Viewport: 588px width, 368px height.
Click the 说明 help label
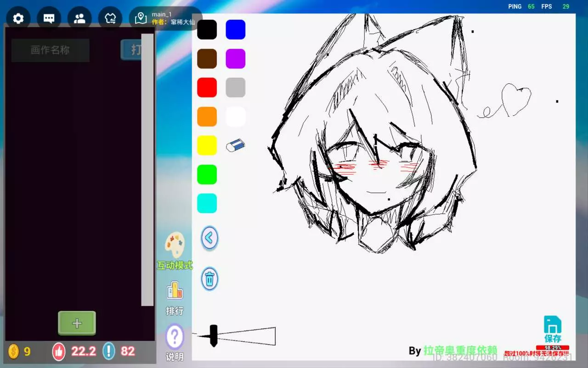[175, 356]
